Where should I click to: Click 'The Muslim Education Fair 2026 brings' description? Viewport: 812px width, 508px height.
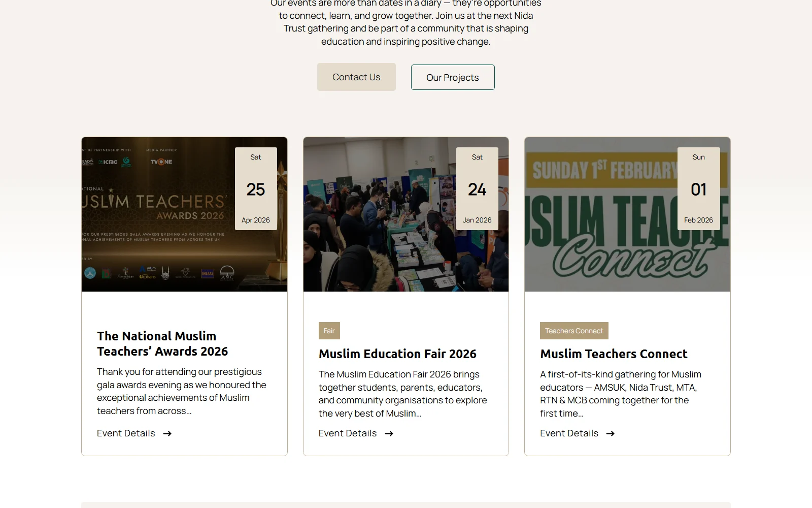[403, 394]
